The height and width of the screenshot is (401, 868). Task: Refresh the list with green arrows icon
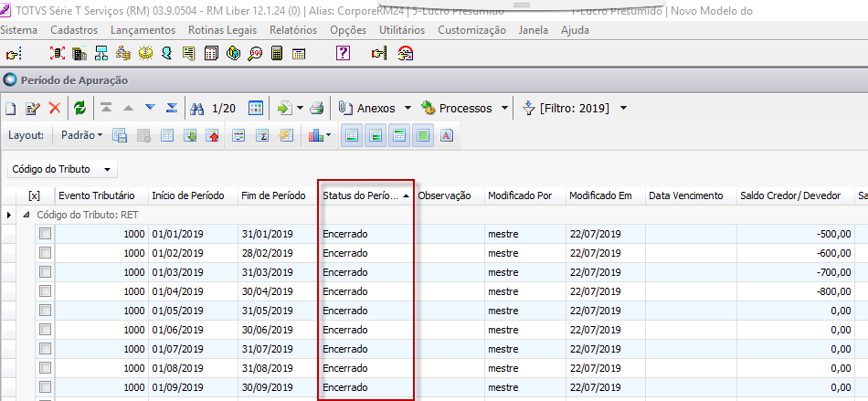pyautogui.click(x=79, y=108)
